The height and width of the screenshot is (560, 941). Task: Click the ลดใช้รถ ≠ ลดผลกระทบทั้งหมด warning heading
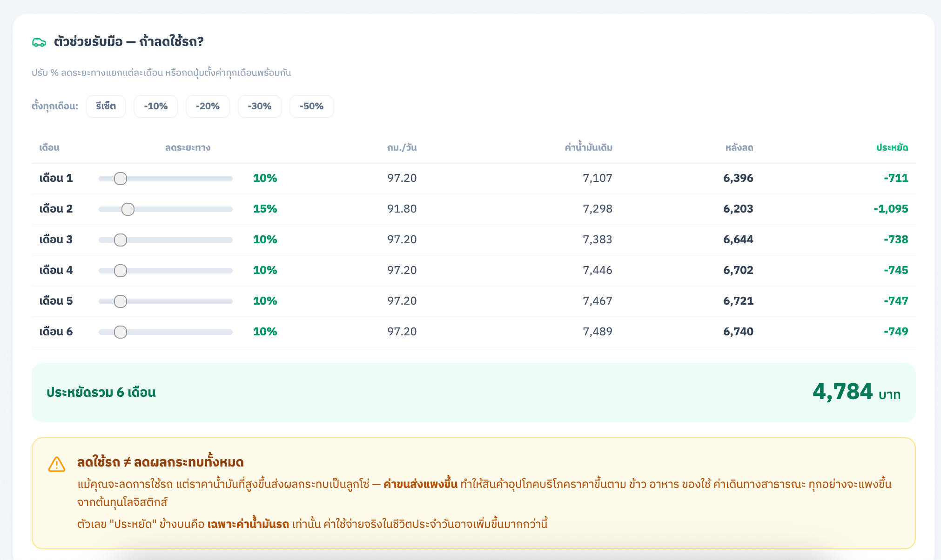pos(161,462)
